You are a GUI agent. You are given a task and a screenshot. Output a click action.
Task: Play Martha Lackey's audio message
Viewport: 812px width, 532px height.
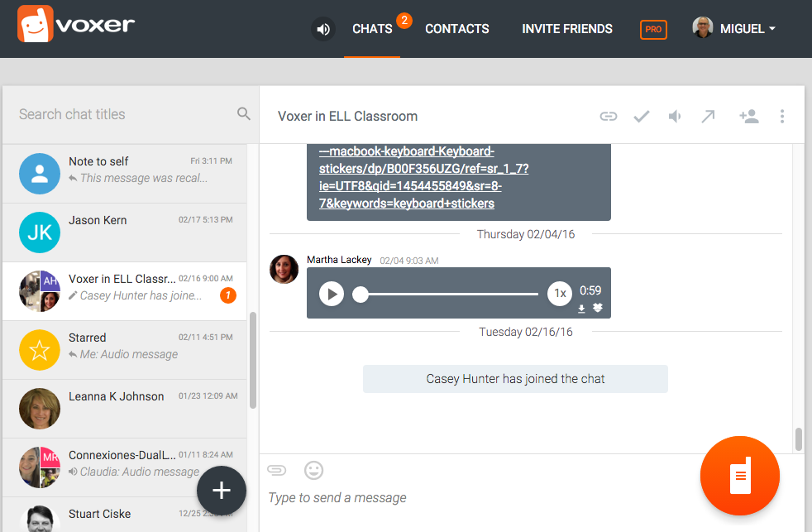pyautogui.click(x=332, y=294)
